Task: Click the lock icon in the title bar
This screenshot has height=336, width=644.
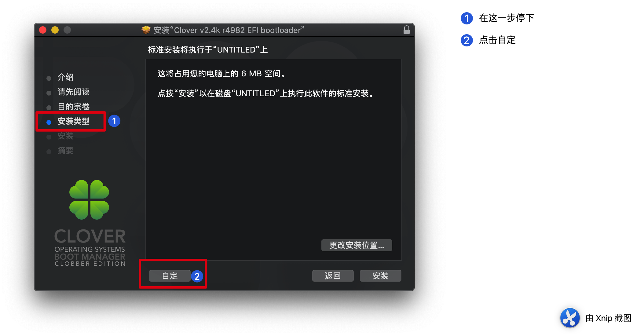Action: [x=406, y=30]
